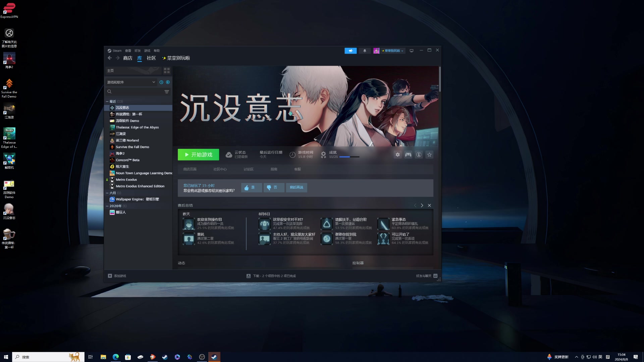Viewport: 644px width, 362px height.
Task: Click 添加游戏 at bottom left
Action: pyautogui.click(x=117, y=276)
